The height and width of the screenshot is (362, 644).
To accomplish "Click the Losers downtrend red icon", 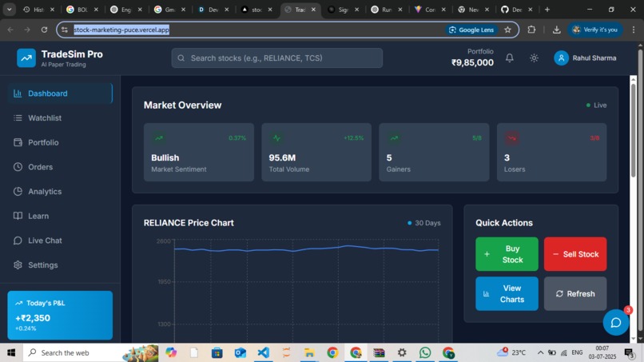I will 511,138.
